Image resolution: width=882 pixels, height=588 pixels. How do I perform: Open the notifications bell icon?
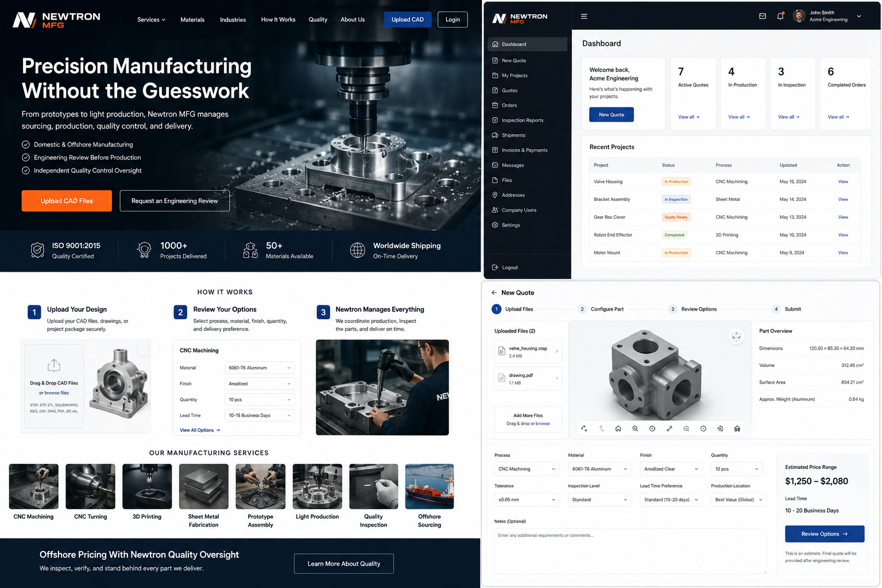[x=780, y=17]
